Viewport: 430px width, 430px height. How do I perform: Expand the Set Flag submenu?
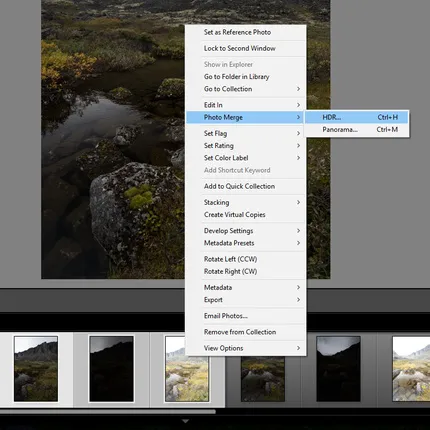tap(246, 133)
